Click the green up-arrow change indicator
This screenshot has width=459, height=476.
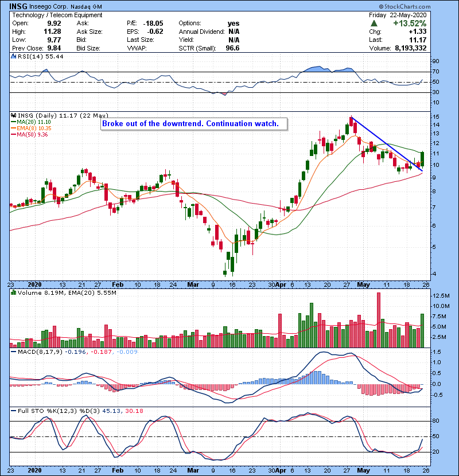374,24
